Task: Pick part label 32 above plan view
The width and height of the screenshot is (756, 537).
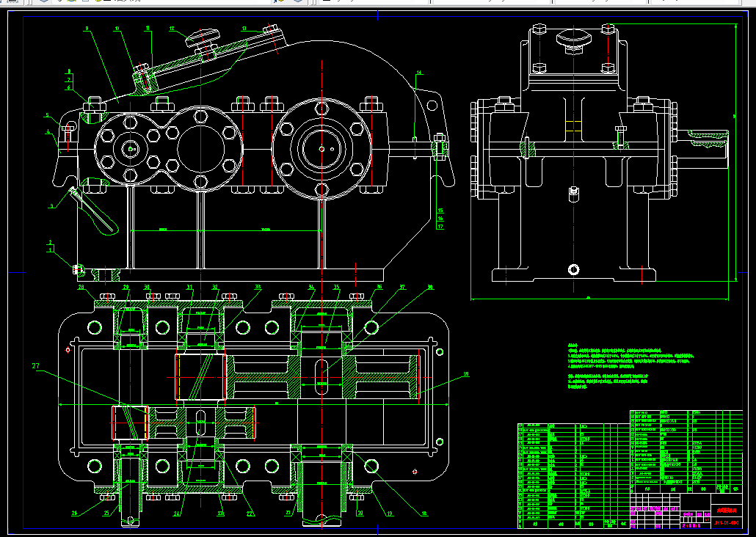Action: tap(216, 288)
